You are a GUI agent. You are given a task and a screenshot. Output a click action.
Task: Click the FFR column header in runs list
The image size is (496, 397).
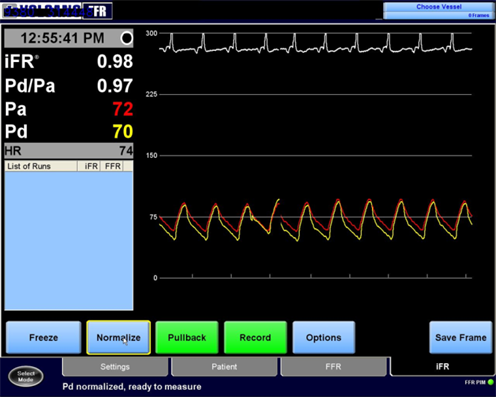click(x=112, y=166)
